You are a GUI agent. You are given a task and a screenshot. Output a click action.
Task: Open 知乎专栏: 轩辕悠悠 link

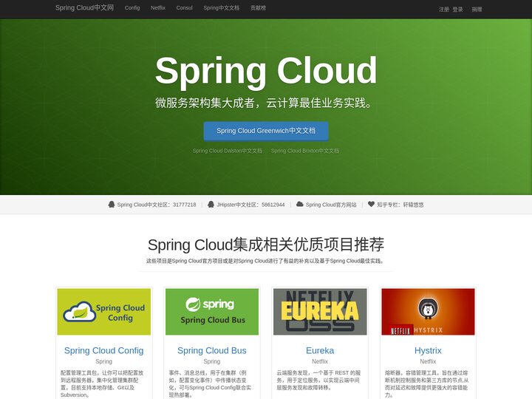click(400, 205)
